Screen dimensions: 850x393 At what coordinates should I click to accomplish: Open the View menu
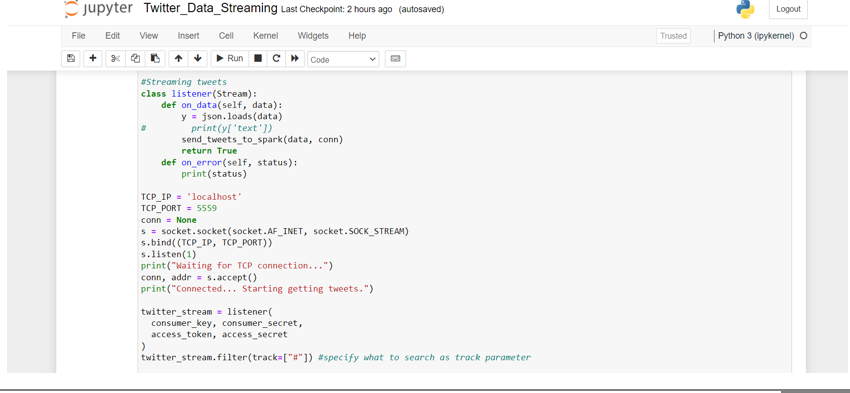click(x=149, y=36)
